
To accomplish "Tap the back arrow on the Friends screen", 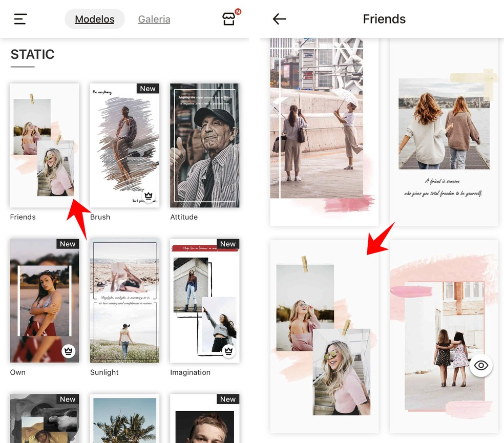I will (280, 19).
